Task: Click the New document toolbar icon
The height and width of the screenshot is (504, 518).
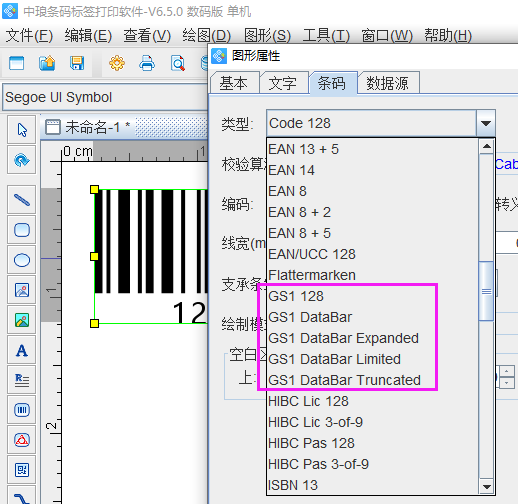Action: tap(17, 63)
